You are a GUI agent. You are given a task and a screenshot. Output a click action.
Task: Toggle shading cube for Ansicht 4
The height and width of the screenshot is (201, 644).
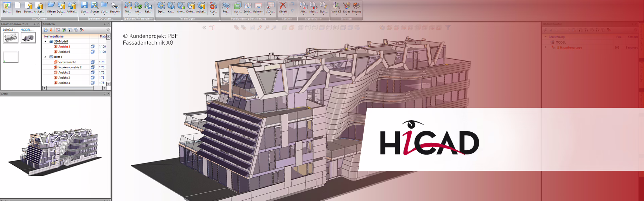[93, 83]
